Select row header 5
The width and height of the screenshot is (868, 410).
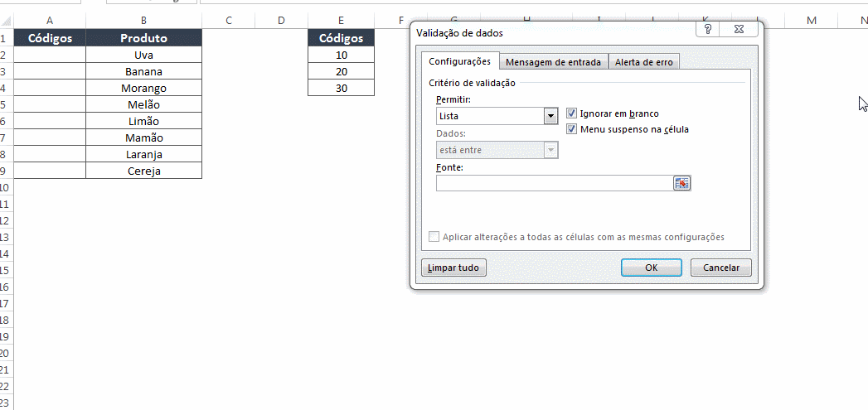click(5, 104)
